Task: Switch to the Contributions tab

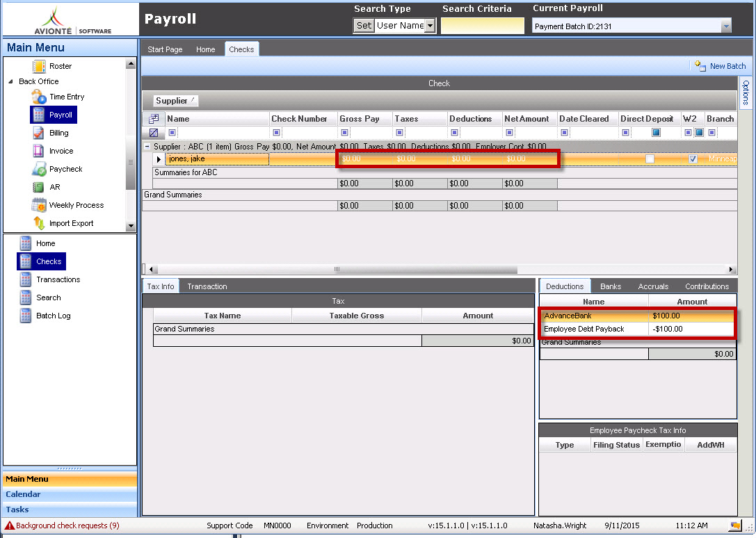Action: [x=707, y=286]
